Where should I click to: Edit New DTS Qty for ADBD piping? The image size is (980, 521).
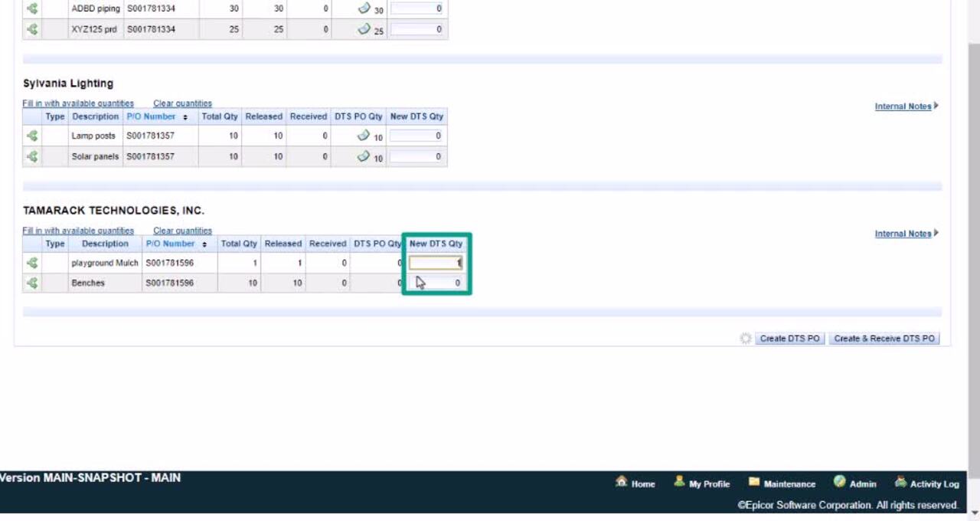pos(417,8)
